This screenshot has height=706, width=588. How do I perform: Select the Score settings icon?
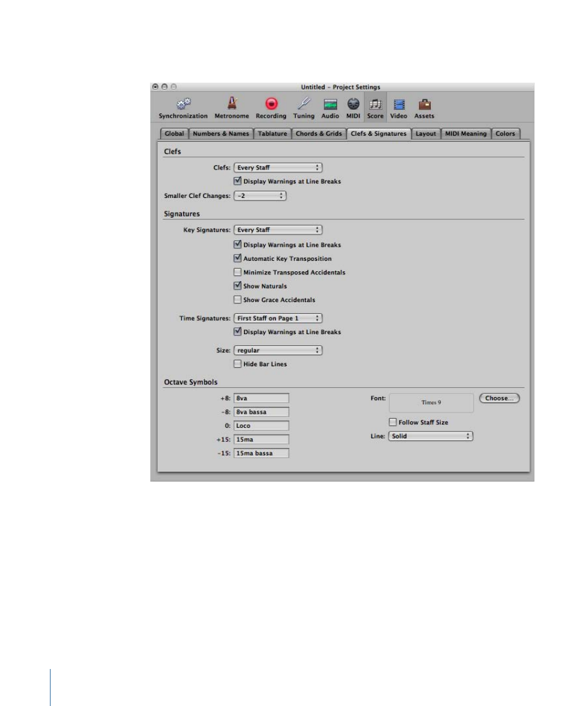[375, 109]
